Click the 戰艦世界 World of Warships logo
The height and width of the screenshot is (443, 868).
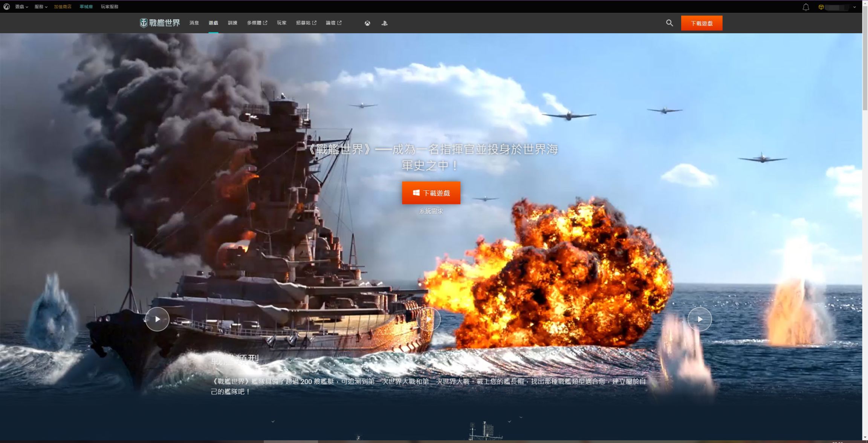point(160,23)
